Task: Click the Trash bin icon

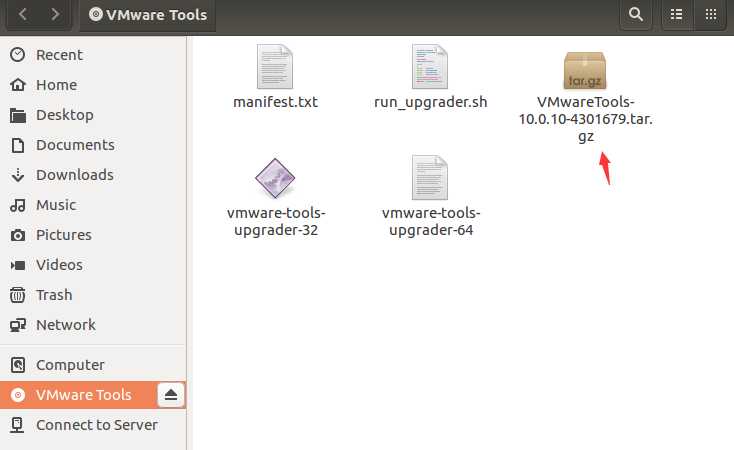Action: pyautogui.click(x=18, y=295)
